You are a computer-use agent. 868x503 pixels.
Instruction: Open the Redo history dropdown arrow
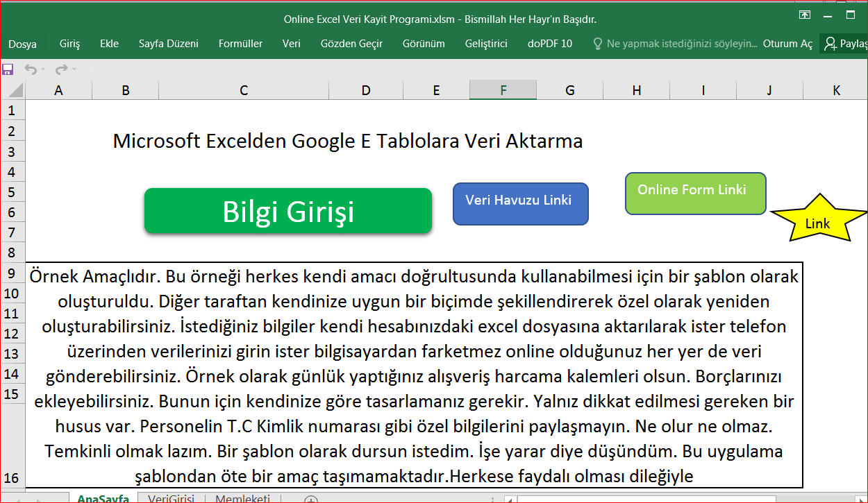tap(73, 69)
